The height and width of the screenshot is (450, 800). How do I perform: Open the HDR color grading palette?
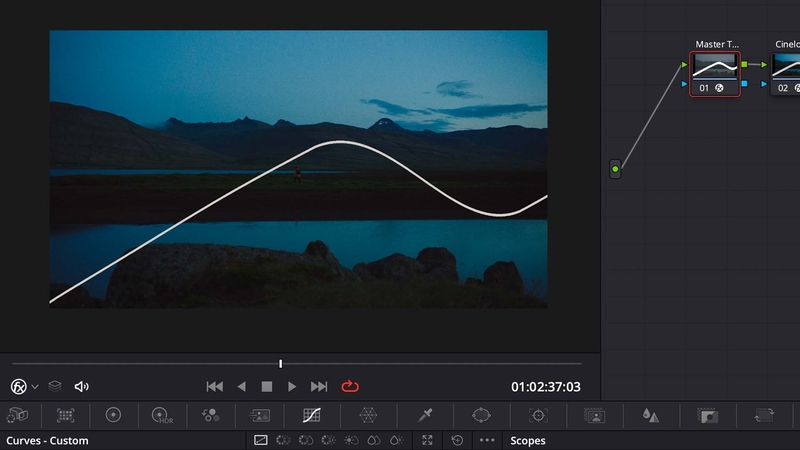tap(162, 414)
